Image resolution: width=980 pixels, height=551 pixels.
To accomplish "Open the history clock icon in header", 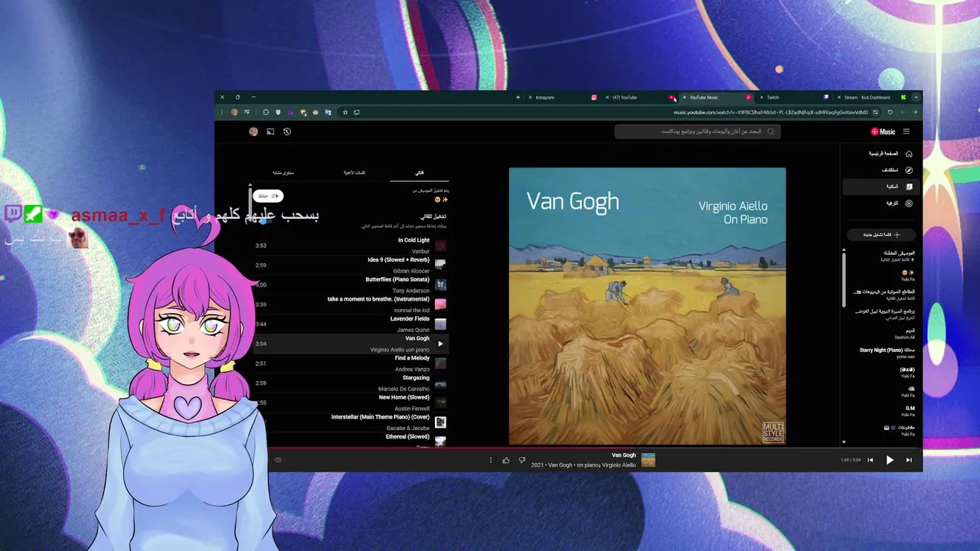I will [287, 132].
